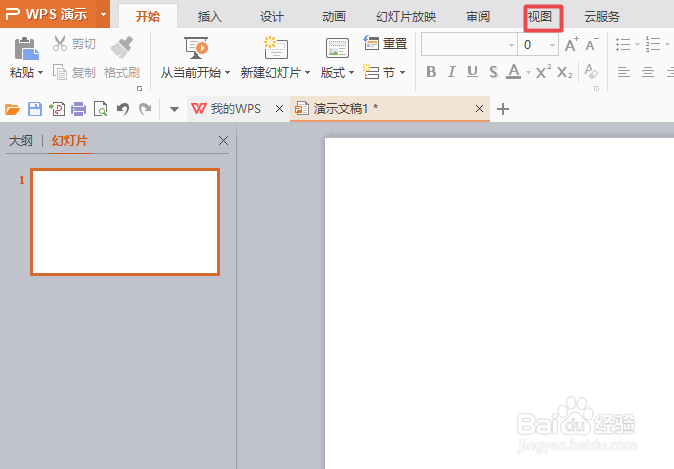Toggle underline formatting

472,72
